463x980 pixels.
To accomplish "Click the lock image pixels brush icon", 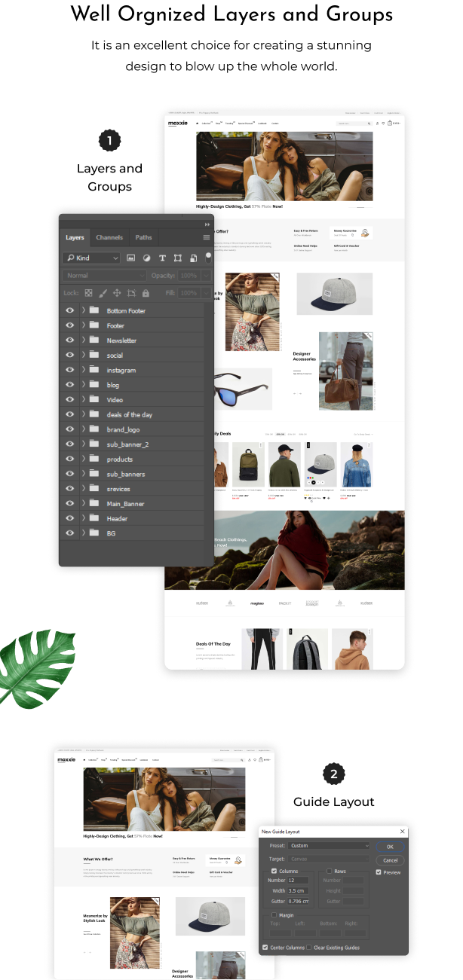I will point(103,293).
